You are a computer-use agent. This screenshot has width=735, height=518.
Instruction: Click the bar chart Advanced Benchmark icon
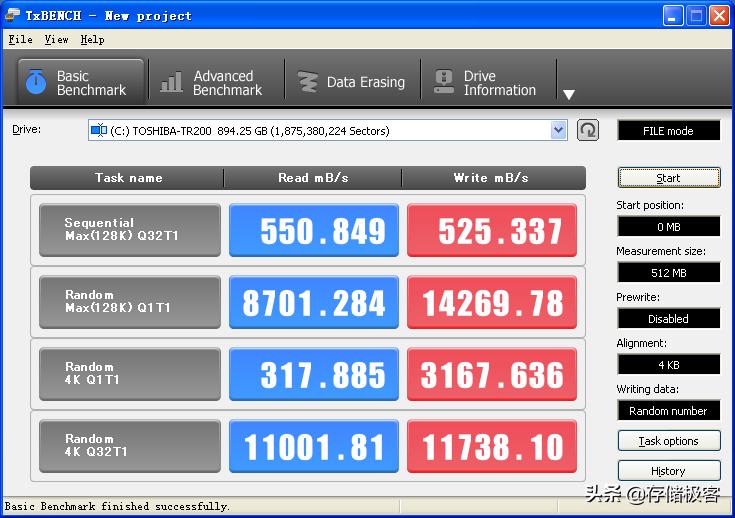click(171, 82)
